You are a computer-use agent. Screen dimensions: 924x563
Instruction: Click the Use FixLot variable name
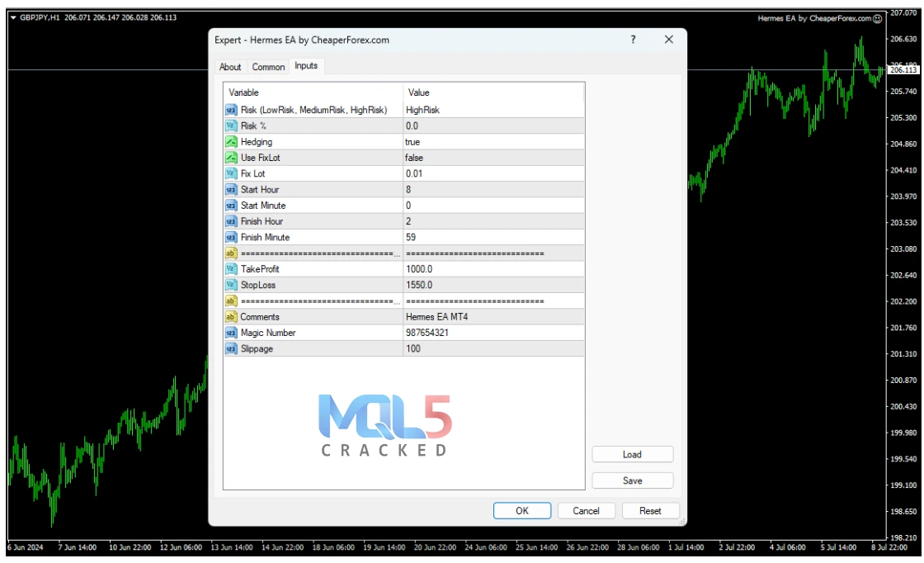click(261, 158)
